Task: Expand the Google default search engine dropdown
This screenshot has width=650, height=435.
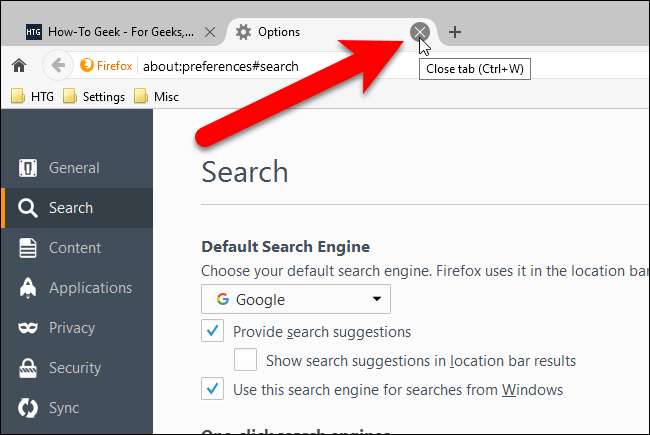Action: (x=296, y=299)
